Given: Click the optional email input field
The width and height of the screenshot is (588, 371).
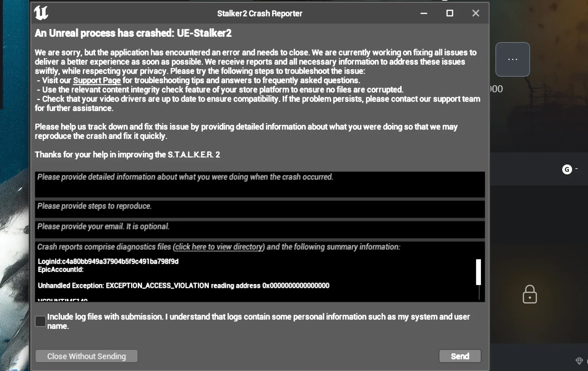Looking at the screenshot, I should click(260, 230).
